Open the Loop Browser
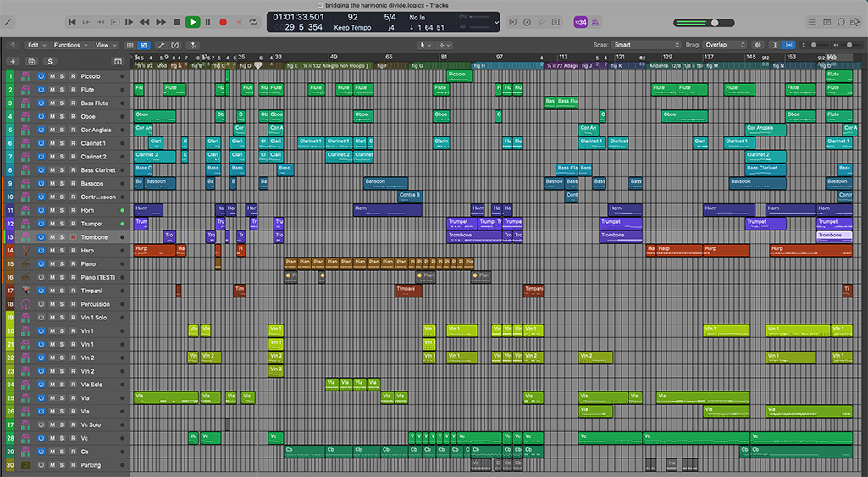This screenshot has width=868, height=477. point(842,22)
